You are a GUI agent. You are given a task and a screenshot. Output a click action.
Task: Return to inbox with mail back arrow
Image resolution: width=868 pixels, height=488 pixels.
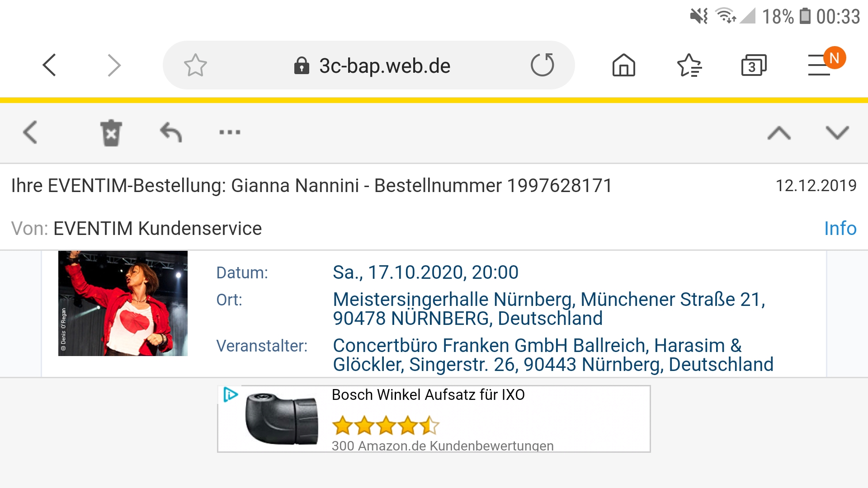(30, 132)
